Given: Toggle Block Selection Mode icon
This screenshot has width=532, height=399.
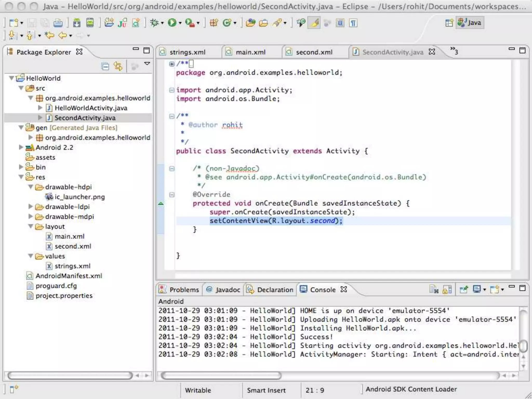Looking at the screenshot, I should click(340, 23).
